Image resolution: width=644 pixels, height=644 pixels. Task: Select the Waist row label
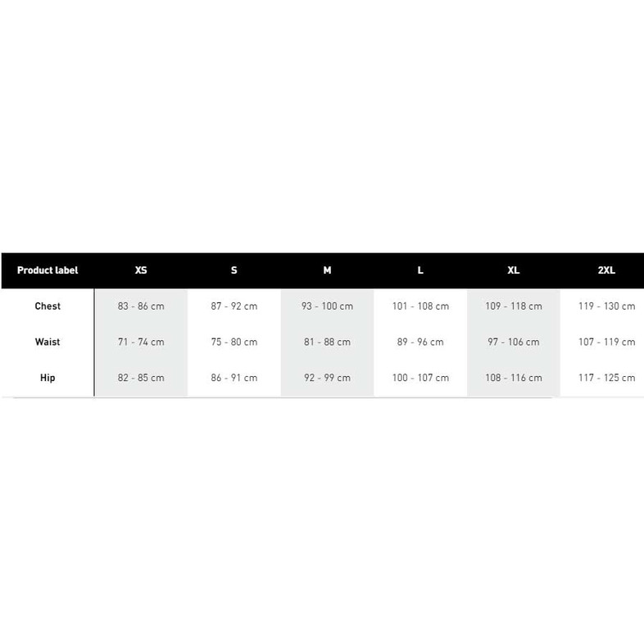coord(48,342)
